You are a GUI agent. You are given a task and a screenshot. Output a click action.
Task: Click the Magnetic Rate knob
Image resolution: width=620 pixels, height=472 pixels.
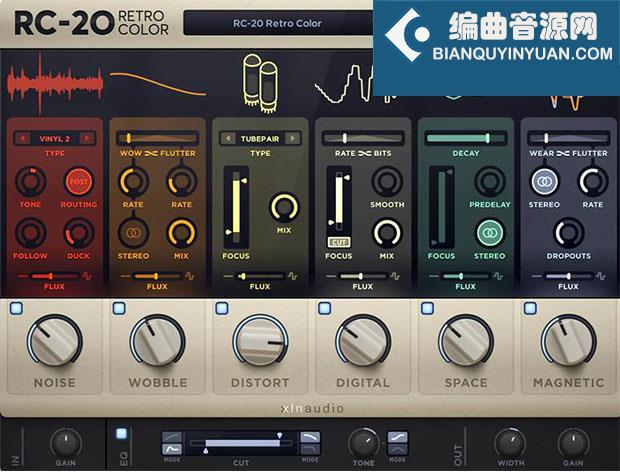593,181
